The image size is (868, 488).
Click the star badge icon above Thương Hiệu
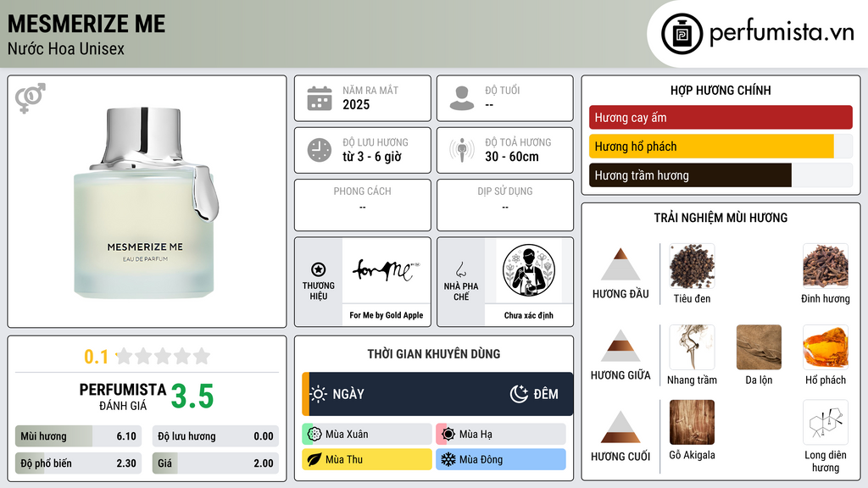[x=319, y=269]
